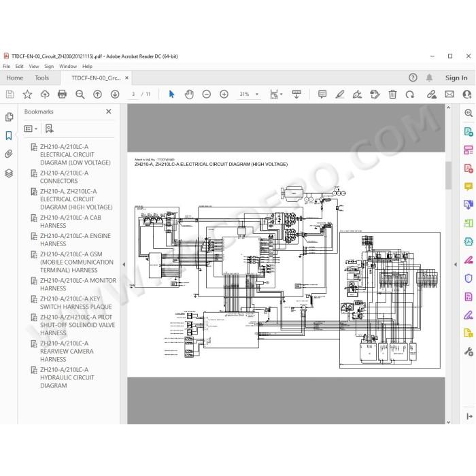Open the Cab Harness bookmark
The width and height of the screenshot is (476, 476).
pyautogui.click(x=71, y=222)
